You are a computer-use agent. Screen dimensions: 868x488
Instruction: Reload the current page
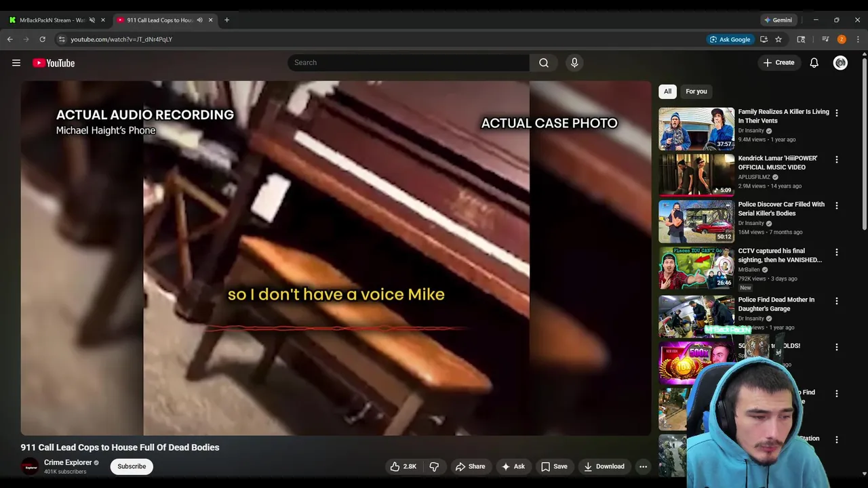(42, 39)
